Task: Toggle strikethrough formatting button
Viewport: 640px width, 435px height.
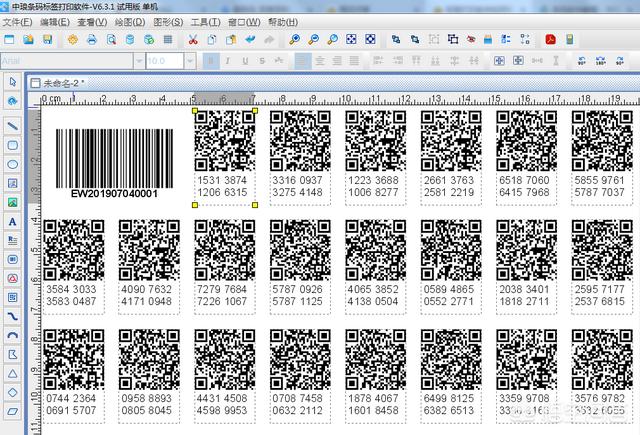Action: tap(262, 61)
